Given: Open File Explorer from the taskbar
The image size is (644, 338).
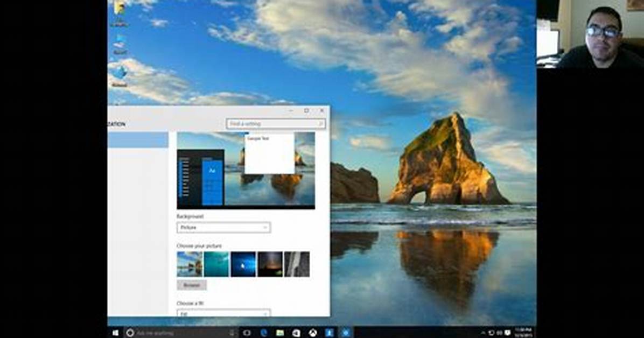Looking at the screenshot, I should coord(279,333).
